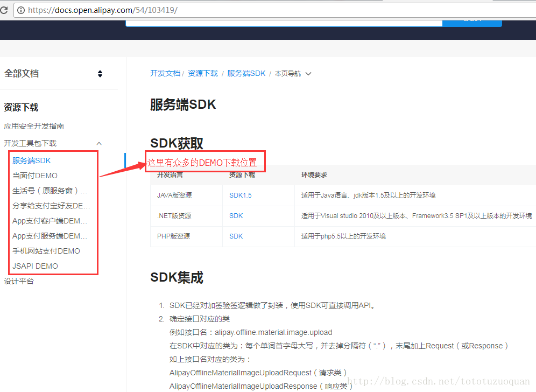The width and height of the screenshot is (536, 392).
Task: Select 开发工具包下载 sidebar entry
Action: pyautogui.click(x=30, y=143)
